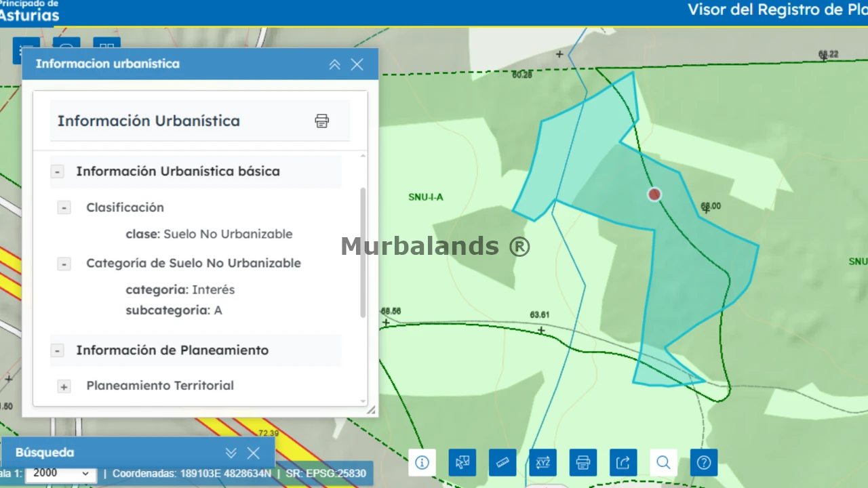Open the ruler measurement tool
Image resolution: width=868 pixels, height=488 pixels.
pyautogui.click(x=502, y=462)
